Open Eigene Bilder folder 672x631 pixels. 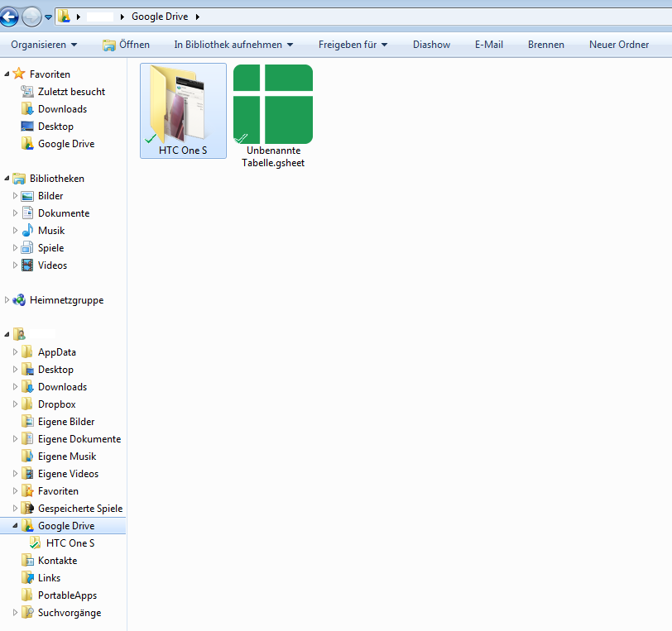[66, 422]
